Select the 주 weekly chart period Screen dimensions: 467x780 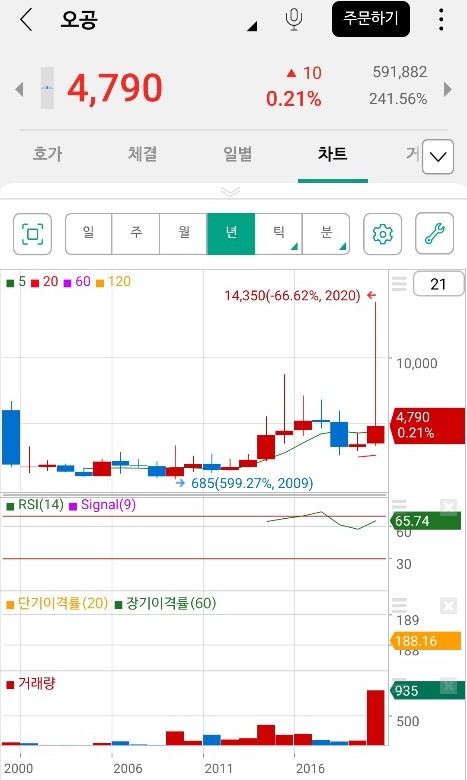pos(136,233)
